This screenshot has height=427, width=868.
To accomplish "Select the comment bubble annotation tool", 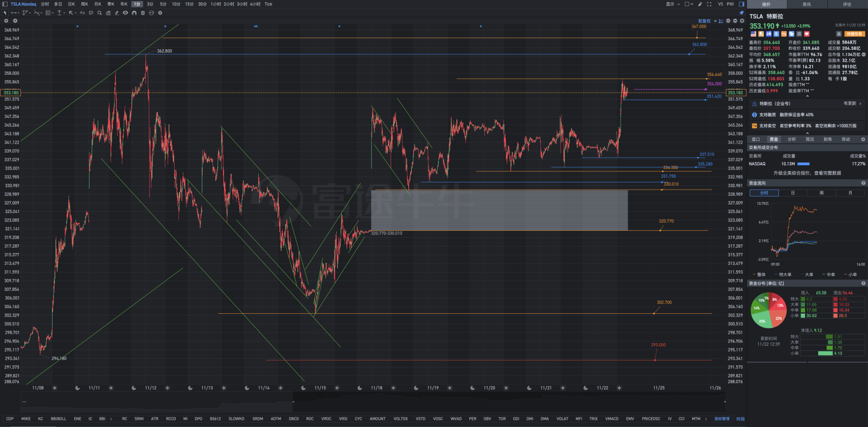I will pos(91,13).
